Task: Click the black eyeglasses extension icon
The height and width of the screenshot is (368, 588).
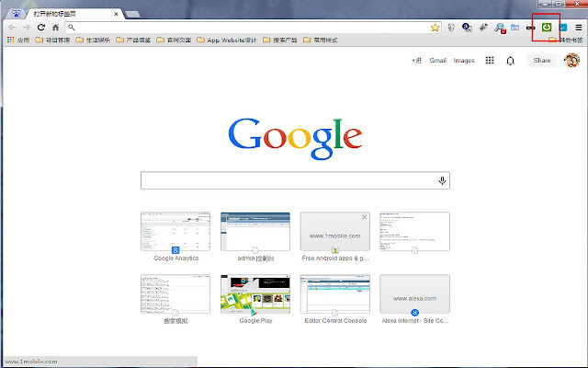Action: [530, 28]
